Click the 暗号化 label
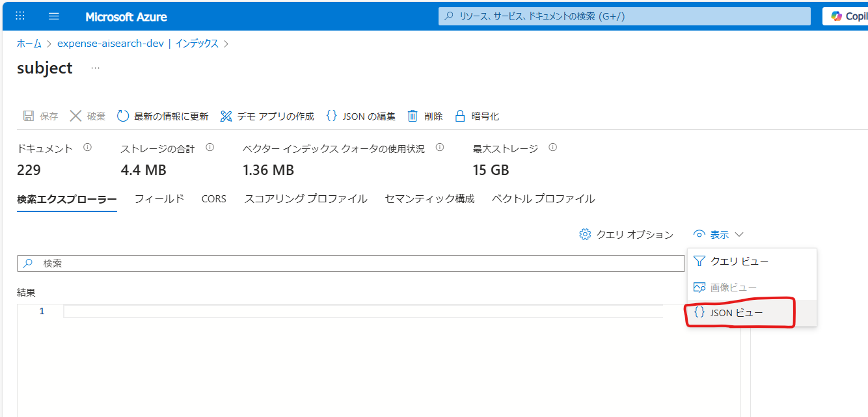The height and width of the screenshot is (417, 868). (x=485, y=116)
